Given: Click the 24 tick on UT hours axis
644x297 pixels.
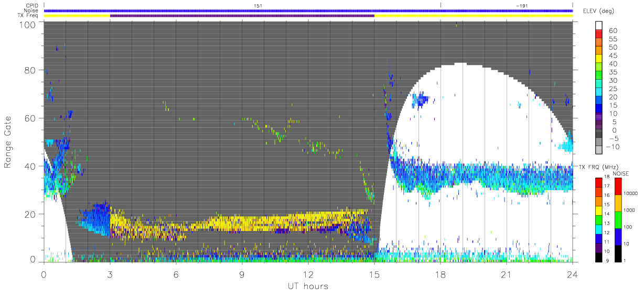Looking at the screenshot, I should 572,274.
